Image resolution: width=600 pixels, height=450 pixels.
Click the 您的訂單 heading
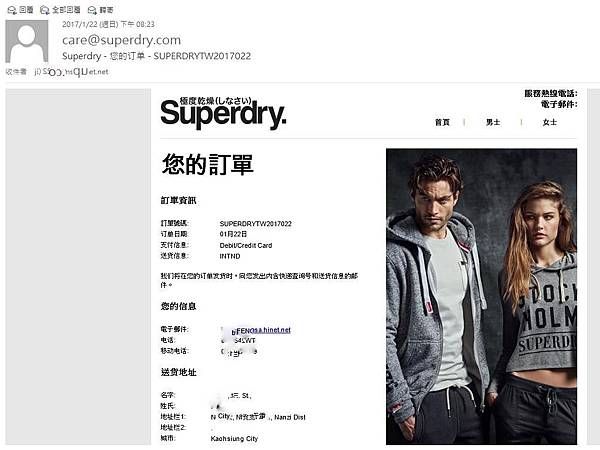click(x=207, y=165)
